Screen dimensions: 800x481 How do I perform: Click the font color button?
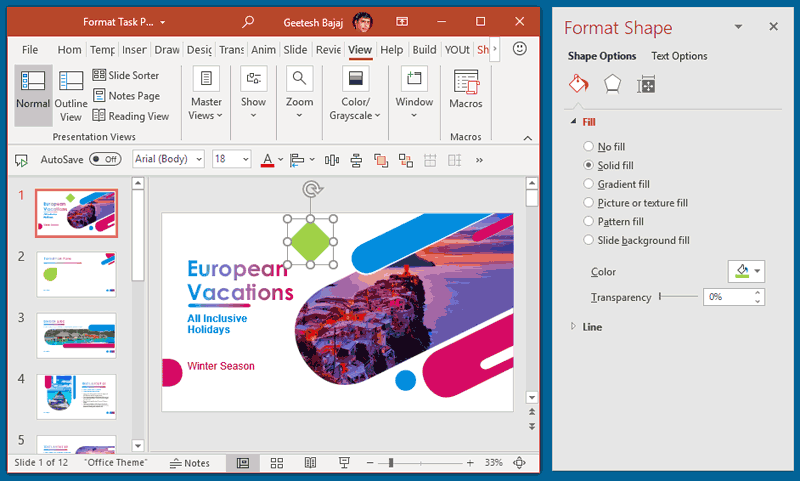click(x=267, y=160)
